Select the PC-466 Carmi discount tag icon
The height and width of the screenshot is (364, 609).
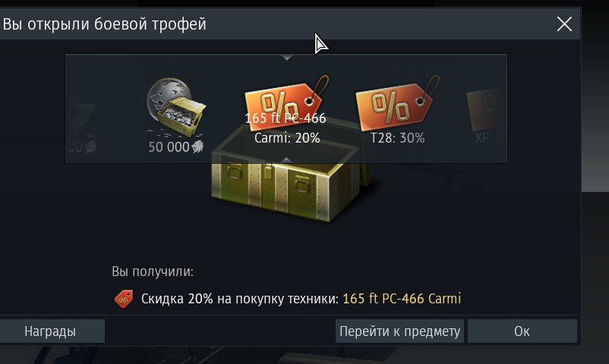click(287, 102)
